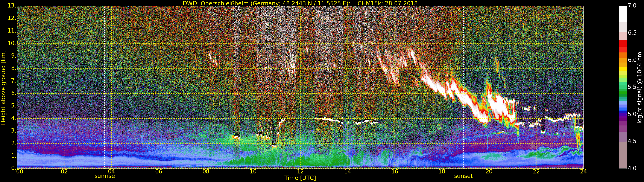Click the x-axis tick label '24'
644x182 pixels.
point(583,171)
